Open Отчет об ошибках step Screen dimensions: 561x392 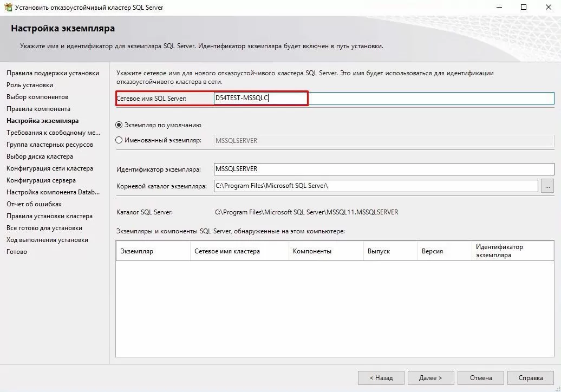34,204
